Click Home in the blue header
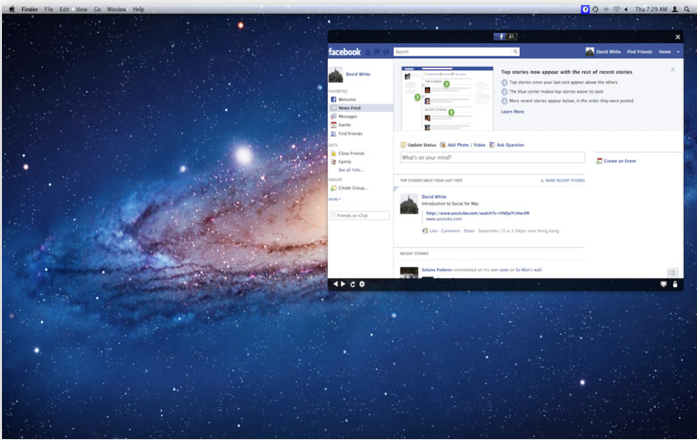This screenshot has height=440, width=697. pyautogui.click(x=665, y=52)
